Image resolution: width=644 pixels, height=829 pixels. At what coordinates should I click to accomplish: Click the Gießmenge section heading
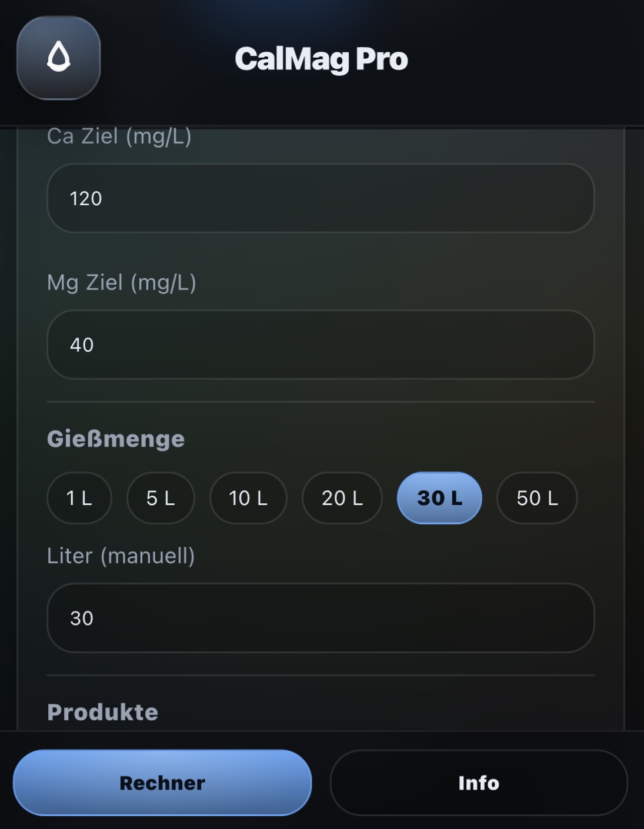click(116, 439)
